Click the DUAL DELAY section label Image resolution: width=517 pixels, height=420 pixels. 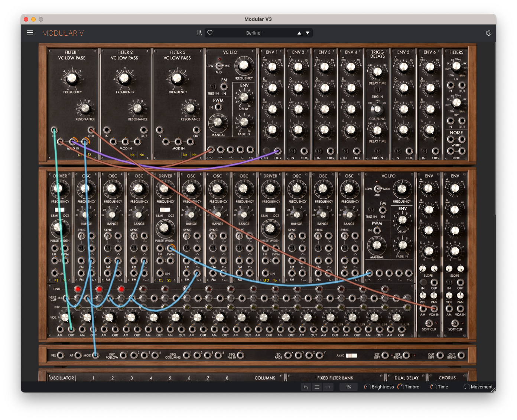[406, 378]
